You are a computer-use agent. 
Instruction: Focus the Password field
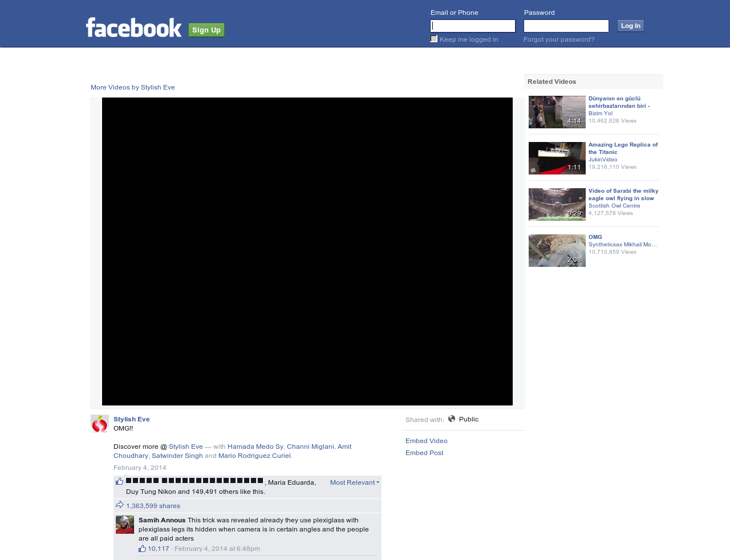566,26
